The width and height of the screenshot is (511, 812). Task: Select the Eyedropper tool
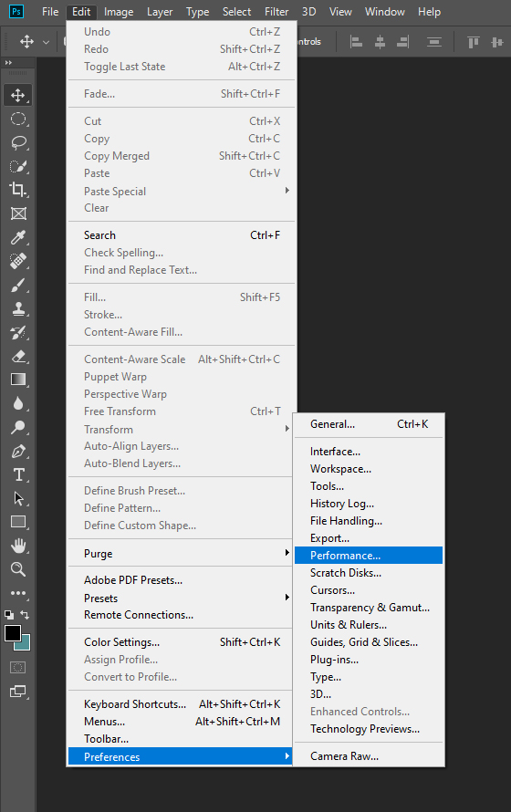pyautogui.click(x=18, y=237)
